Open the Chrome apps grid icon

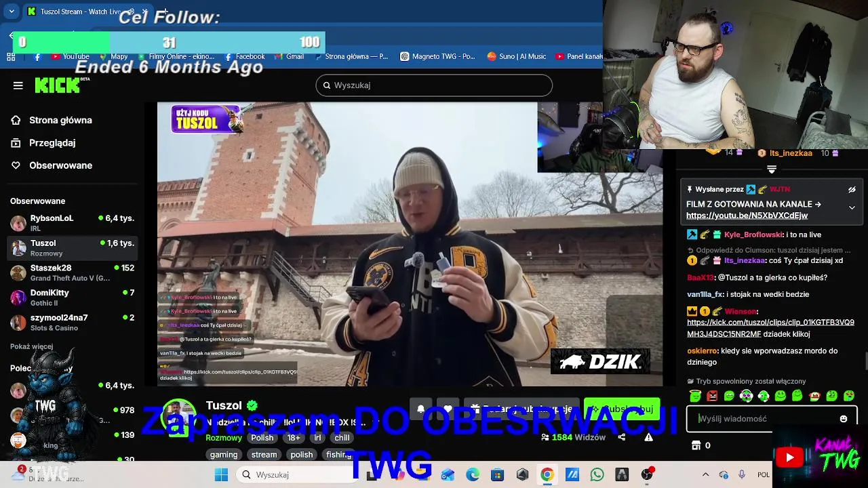[11, 57]
